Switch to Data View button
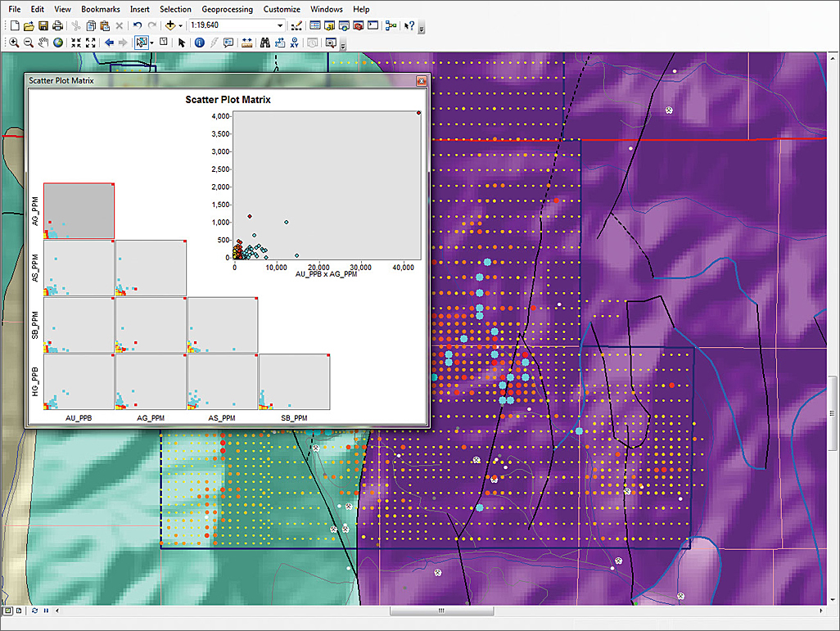Screen dimensions: 840x631 [x=7, y=611]
